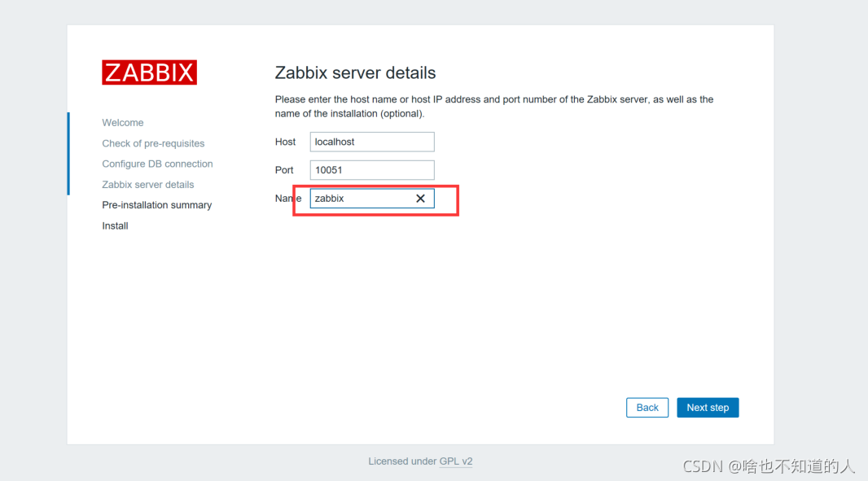Viewport: 868px width, 481px height.
Task: Select Pre-installation summary step
Action: (156, 205)
